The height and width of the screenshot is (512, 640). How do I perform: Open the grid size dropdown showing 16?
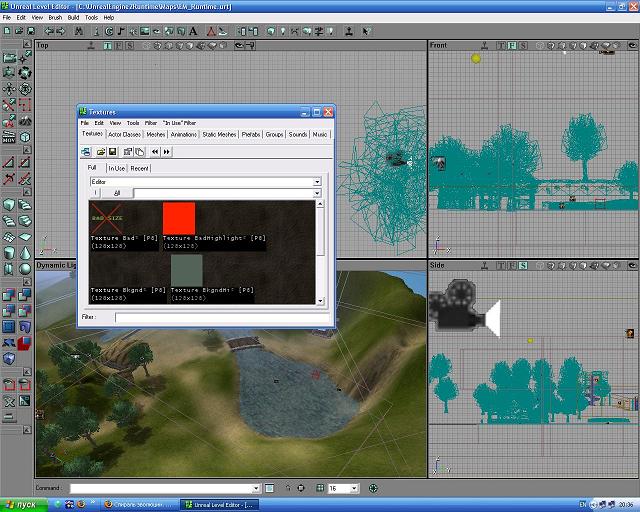tap(353, 488)
